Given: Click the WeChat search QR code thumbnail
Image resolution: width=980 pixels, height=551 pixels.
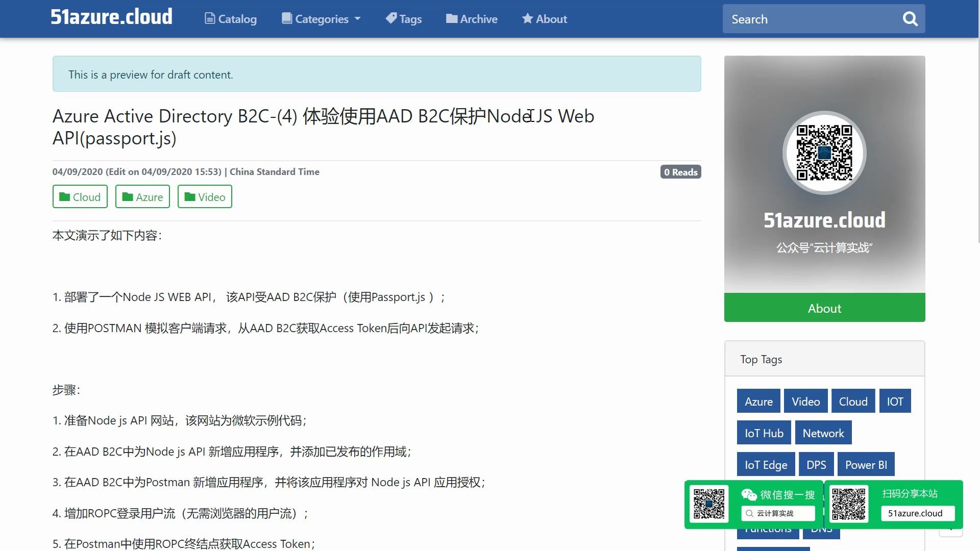Looking at the screenshot, I should (709, 504).
